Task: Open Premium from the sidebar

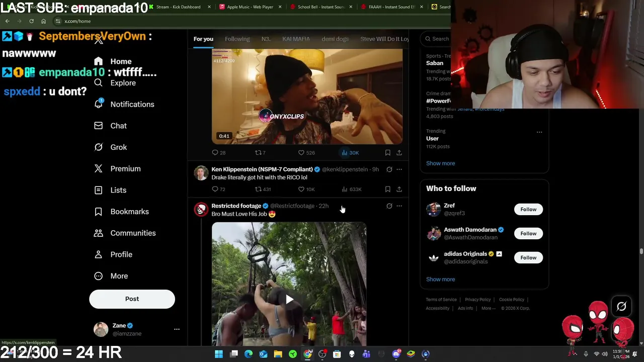Action: pos(117,169)
